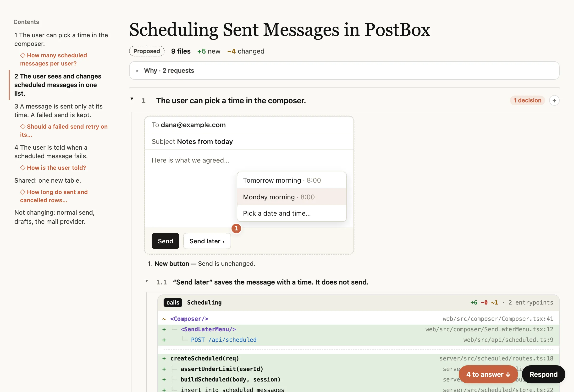The width and height of the screenshot is (574, 392).
Task: Click the 'calls' tag in Scheduling header
Action: point(173,303)
